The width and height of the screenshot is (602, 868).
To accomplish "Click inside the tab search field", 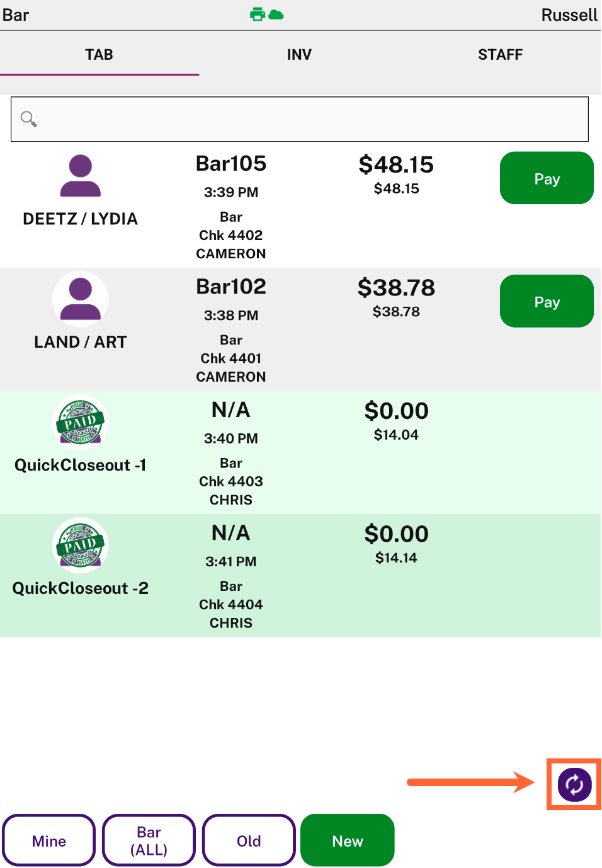I will pyautogui.click(x=300, y=119).
